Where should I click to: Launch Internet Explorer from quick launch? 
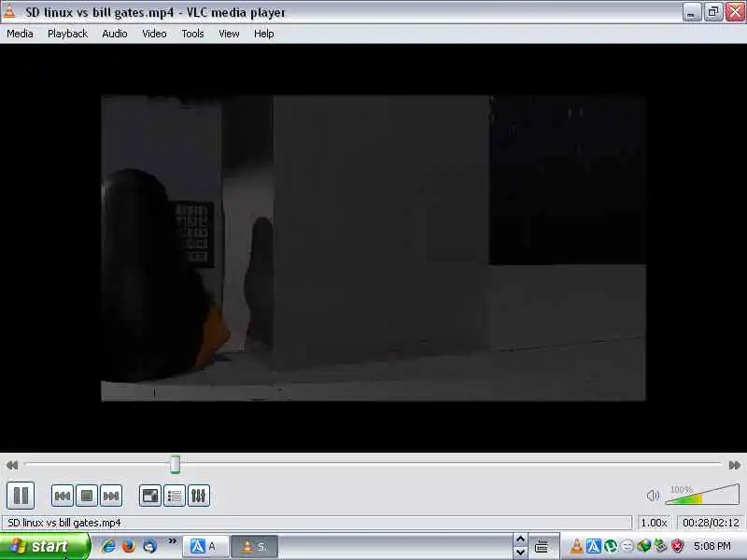(x=108, y=546)
